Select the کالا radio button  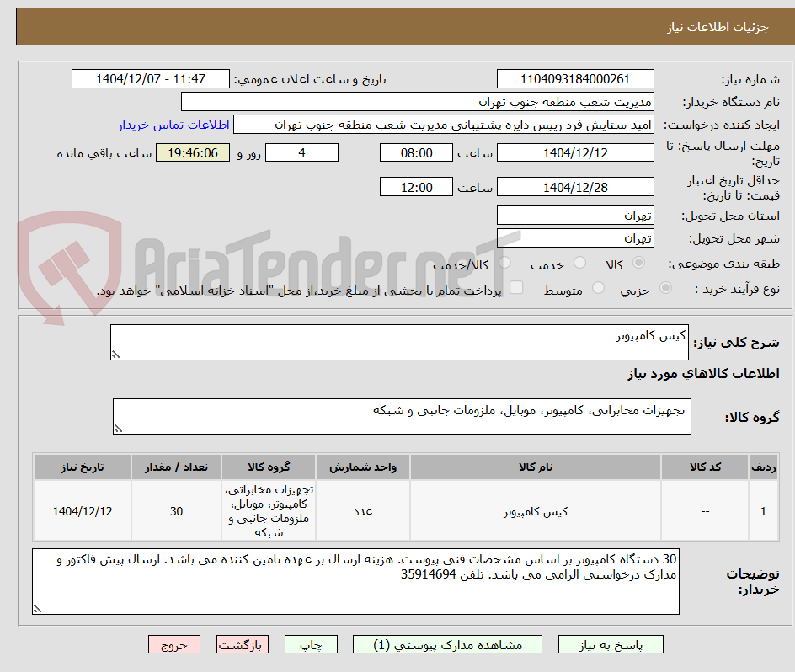[639, 263]
